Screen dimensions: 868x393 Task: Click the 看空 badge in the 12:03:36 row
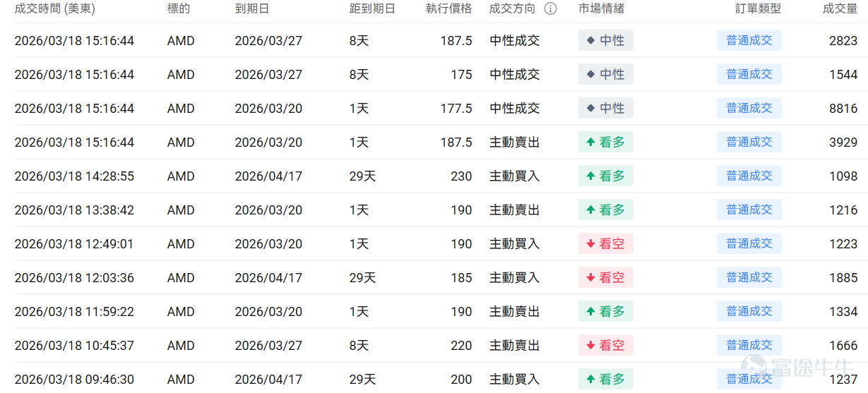point(605,278)
